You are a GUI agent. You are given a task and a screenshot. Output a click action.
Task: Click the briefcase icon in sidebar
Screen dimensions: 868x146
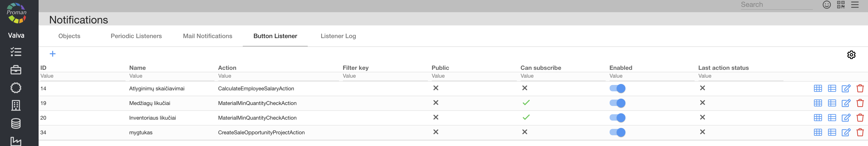16,70
